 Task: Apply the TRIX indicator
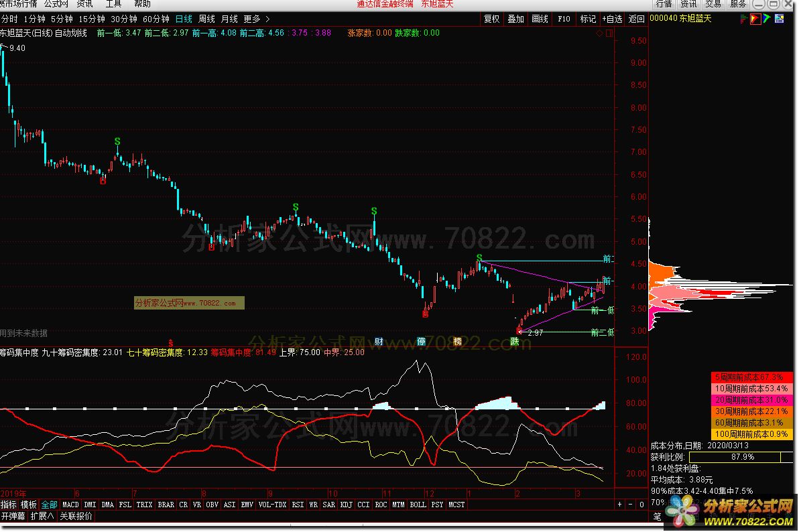(144, 505)
